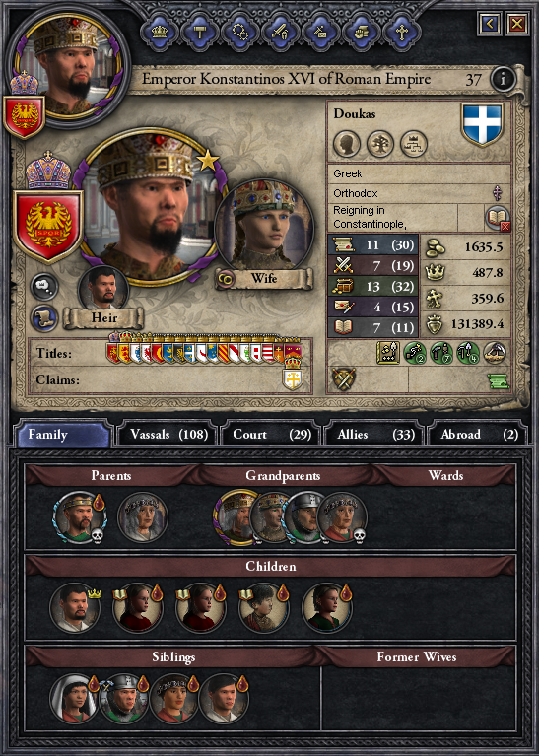The width and height of the screenshot is (539, 756).
Task: Select the Allies (33) tab
Action: (x=375, y=434)
